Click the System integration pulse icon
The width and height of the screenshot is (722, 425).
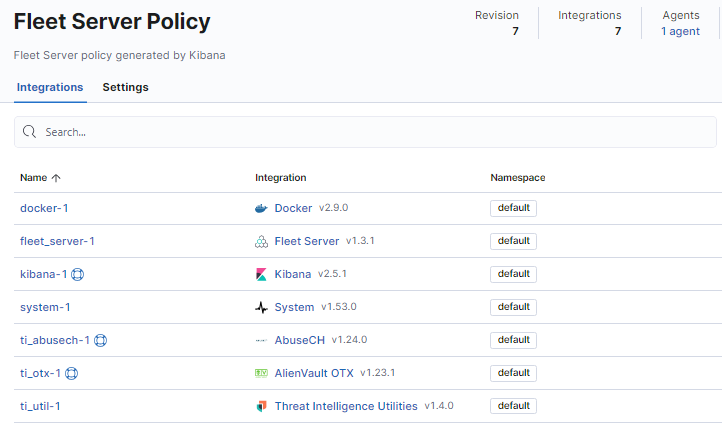point(262,307)
